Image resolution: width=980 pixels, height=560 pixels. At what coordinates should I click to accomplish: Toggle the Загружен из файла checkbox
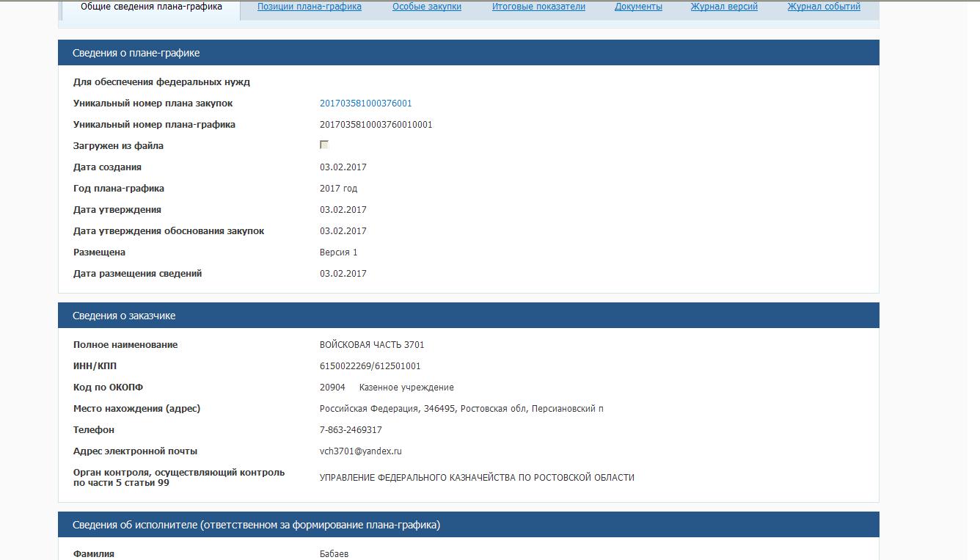point(324,145)
